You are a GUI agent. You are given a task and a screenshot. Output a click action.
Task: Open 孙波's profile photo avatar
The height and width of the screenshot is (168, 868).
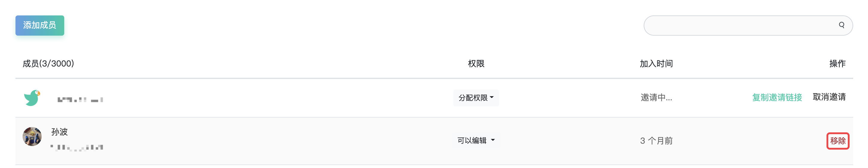(x=32, y=137)
